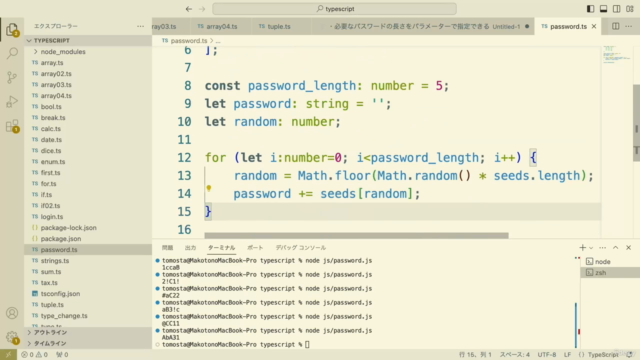Open dice.ts in the explorer

(88, 151)
